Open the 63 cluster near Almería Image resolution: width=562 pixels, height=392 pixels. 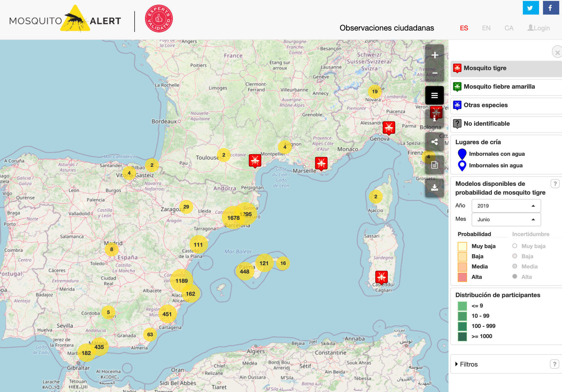[x=150, y=335]
